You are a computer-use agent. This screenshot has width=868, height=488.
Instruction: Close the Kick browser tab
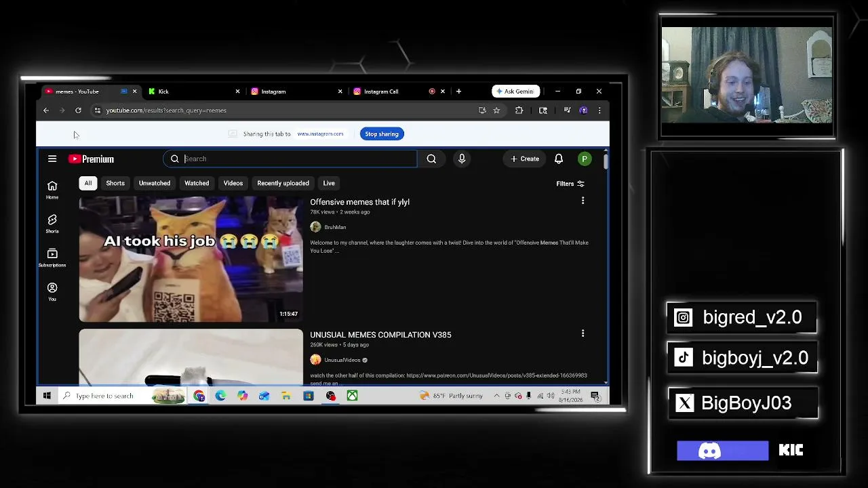point(237,91)
